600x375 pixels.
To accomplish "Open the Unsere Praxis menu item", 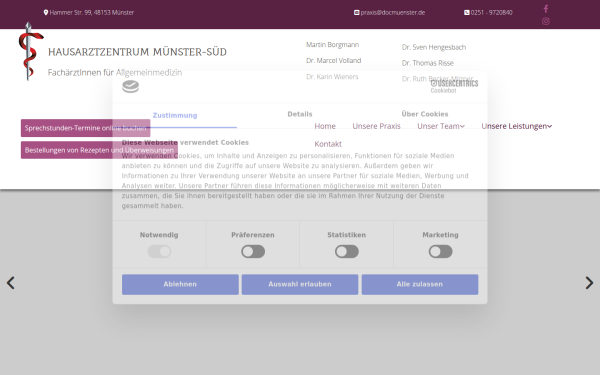I will (x=376, y=126).
